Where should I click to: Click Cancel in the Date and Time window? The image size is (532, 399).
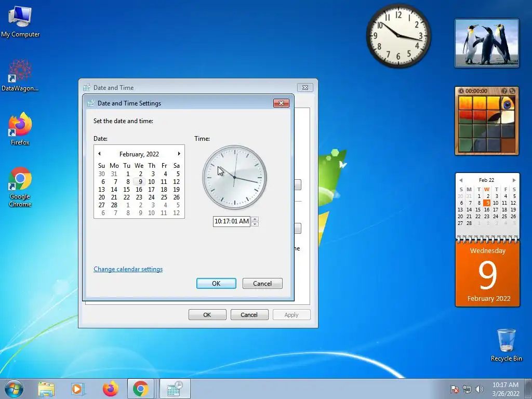[249, 314]
